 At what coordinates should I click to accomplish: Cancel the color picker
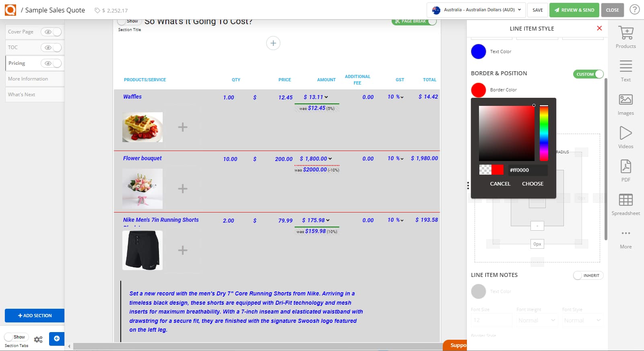500,184
